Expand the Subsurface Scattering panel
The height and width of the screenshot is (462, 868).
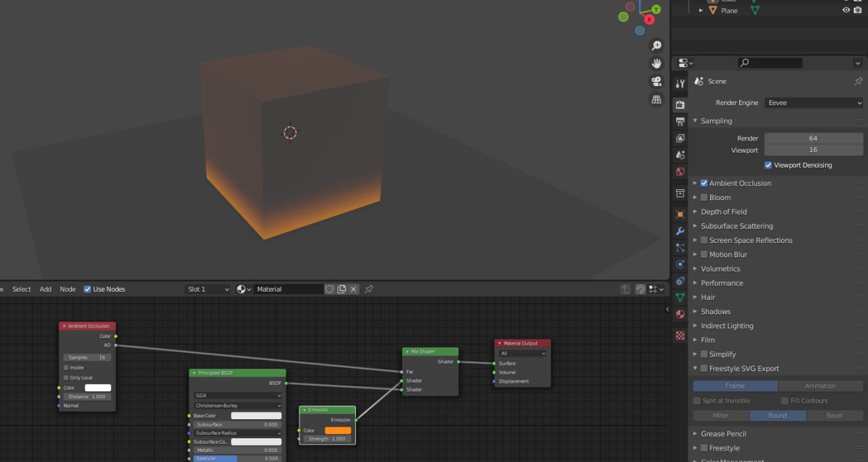tap(695, 226)
